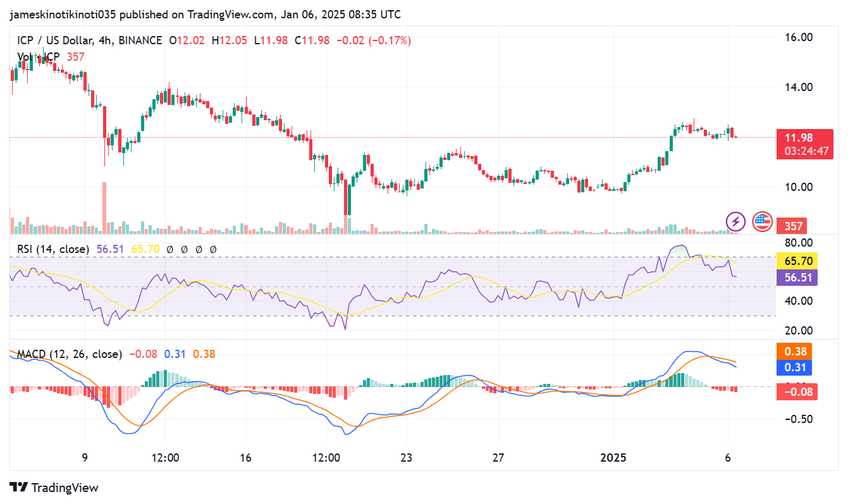Click the RSI (14, close) indicator label
The image size is (848, 504).
(52, 249)
